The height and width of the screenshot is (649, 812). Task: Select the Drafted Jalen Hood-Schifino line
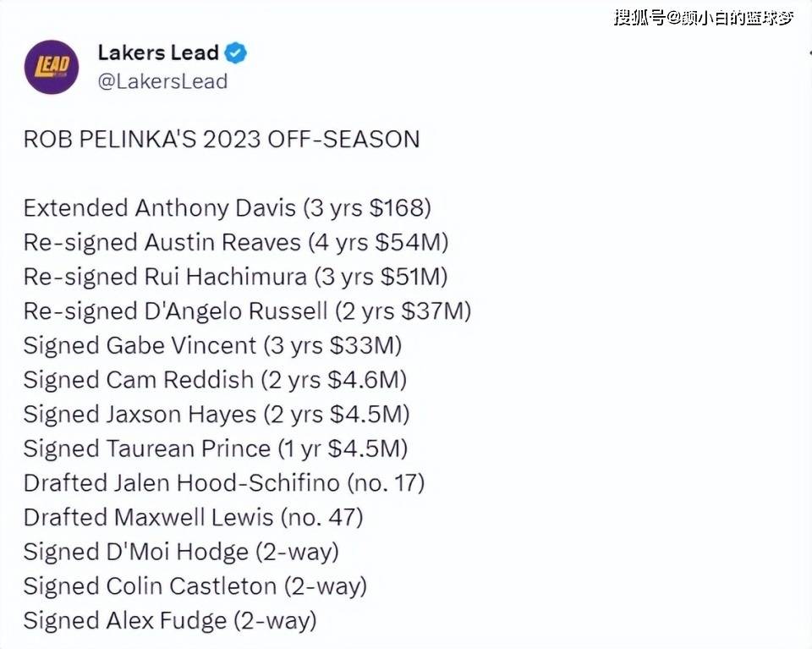click(x=223, y=483)
